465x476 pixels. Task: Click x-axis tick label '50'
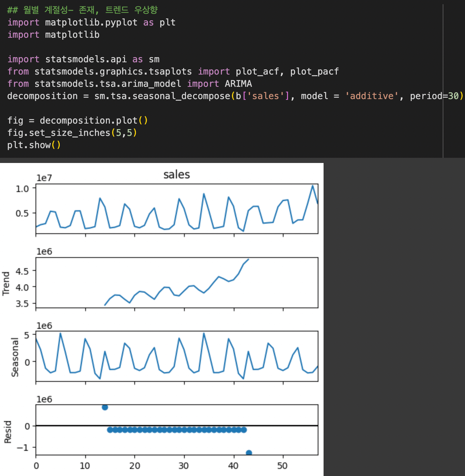click(x=283, y=466)
